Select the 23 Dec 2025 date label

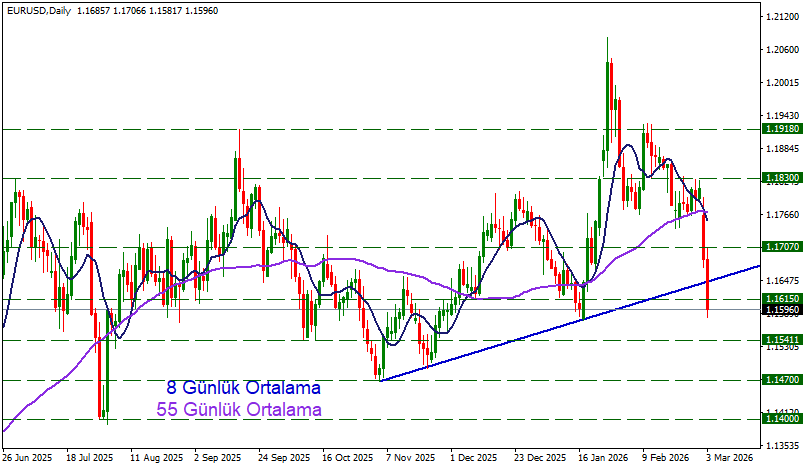(538, 457)
